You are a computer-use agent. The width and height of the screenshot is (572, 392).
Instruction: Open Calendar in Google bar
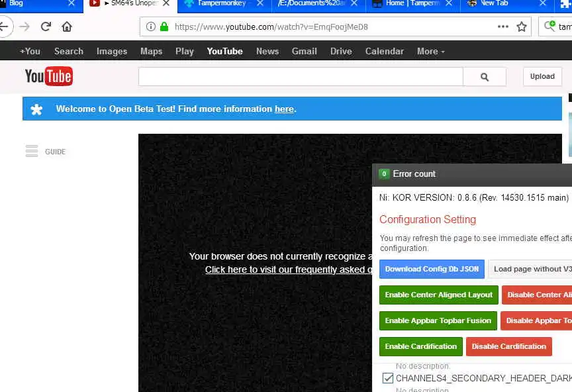coord(385,52)
